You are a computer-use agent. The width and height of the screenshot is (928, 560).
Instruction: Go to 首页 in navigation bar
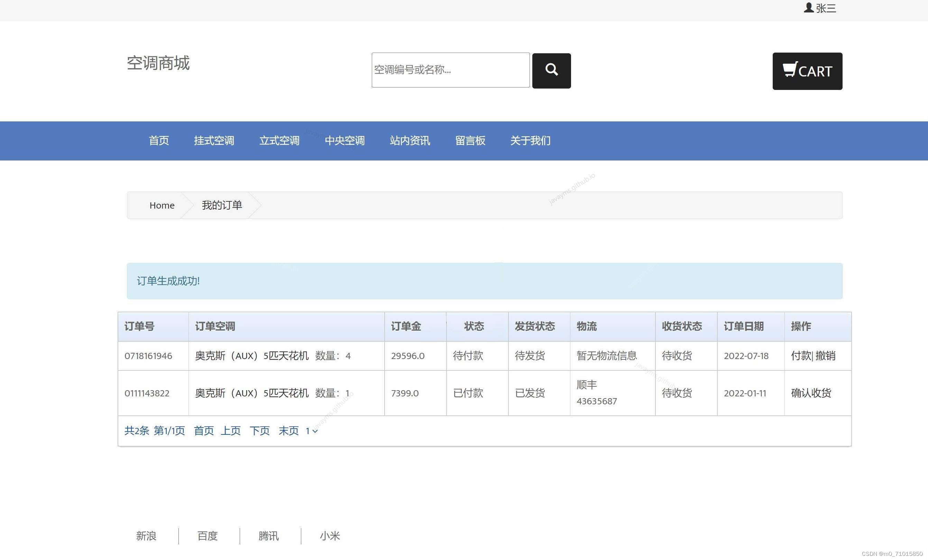click(x=158, y=140)
